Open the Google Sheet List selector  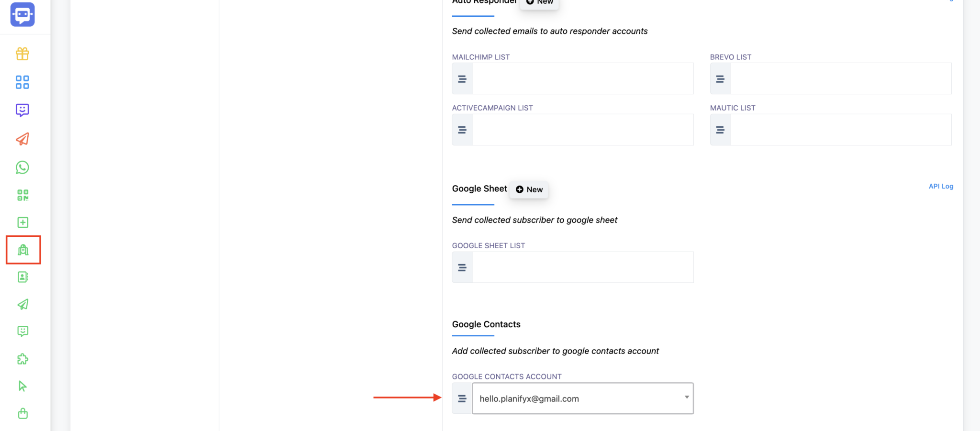tap(583, 267)
